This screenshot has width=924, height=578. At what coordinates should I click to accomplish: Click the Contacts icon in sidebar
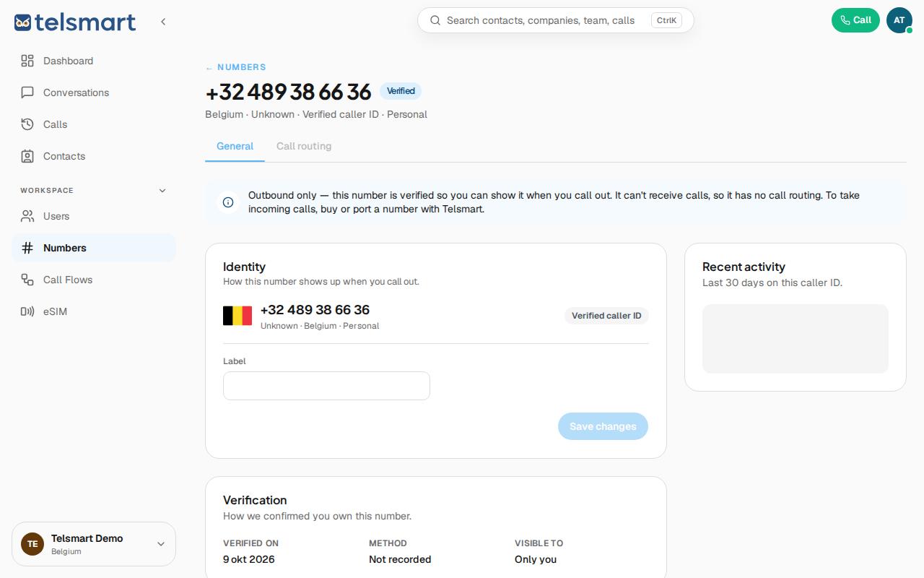point(27,156)
